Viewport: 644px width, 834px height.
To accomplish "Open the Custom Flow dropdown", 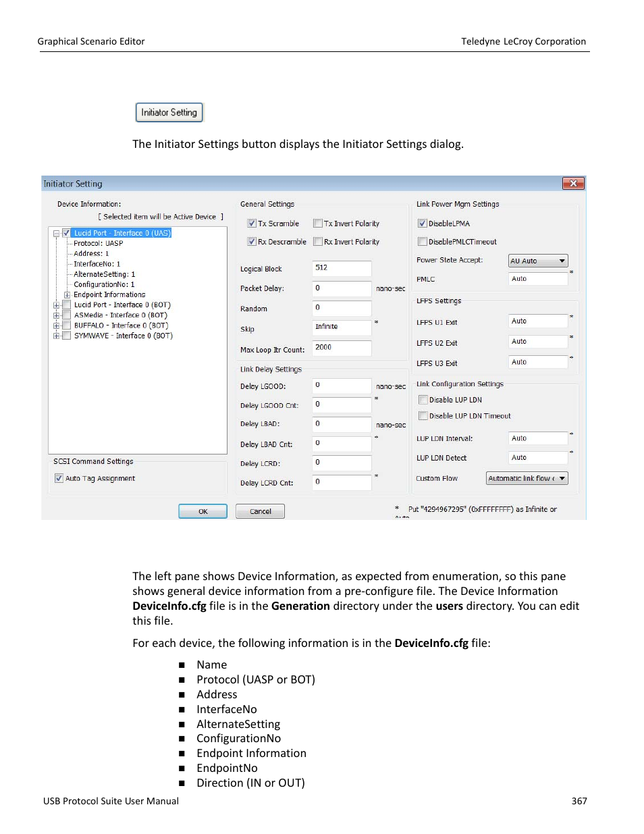I will tap(527, 478).
